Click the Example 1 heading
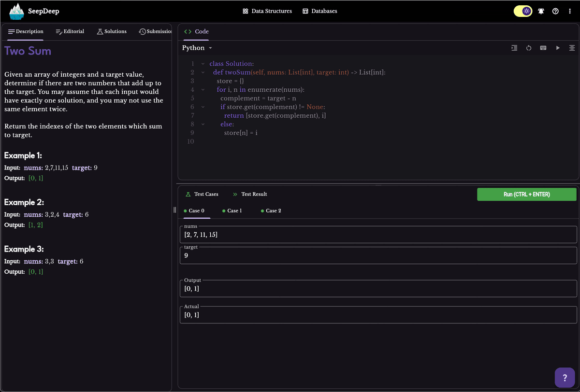This screenshot has height=392, width=580. 23,155
